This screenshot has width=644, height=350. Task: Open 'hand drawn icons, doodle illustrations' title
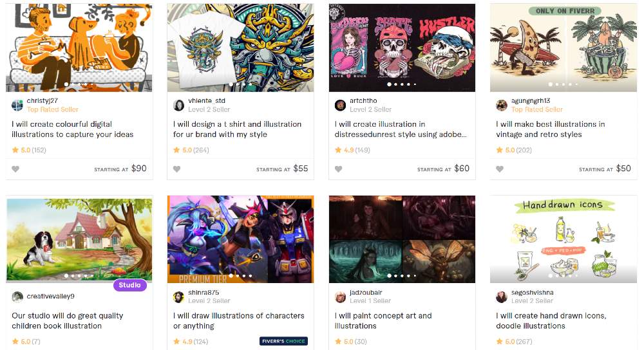551,321
